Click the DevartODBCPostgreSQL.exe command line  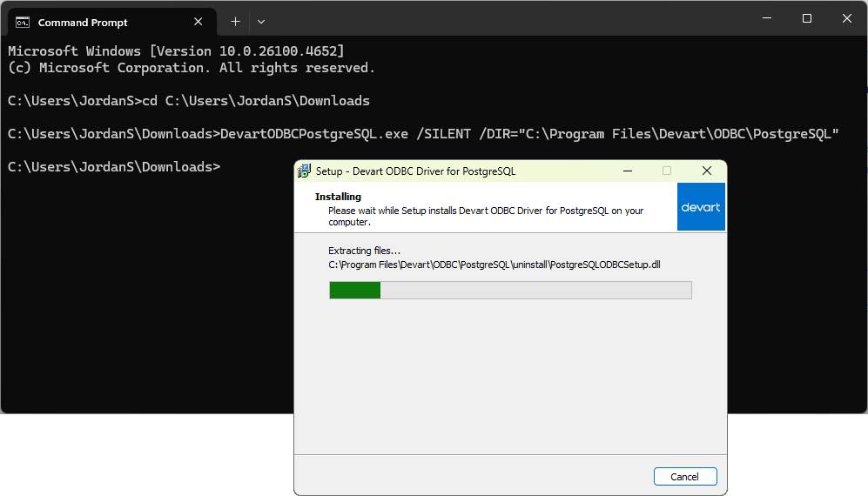tap(423, 134)
